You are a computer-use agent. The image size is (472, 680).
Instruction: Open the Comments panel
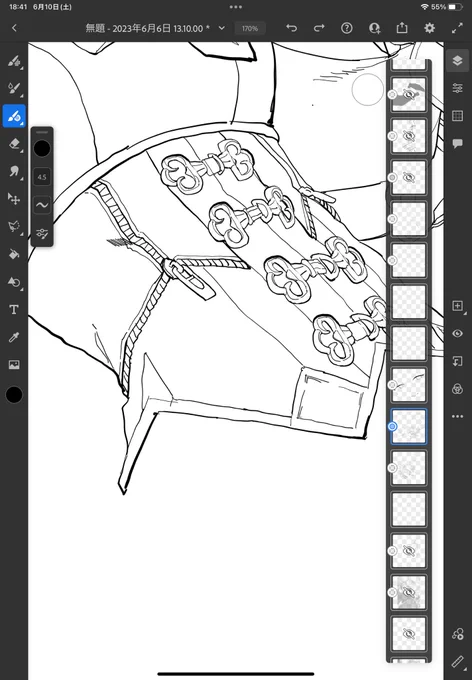point(457,144)
